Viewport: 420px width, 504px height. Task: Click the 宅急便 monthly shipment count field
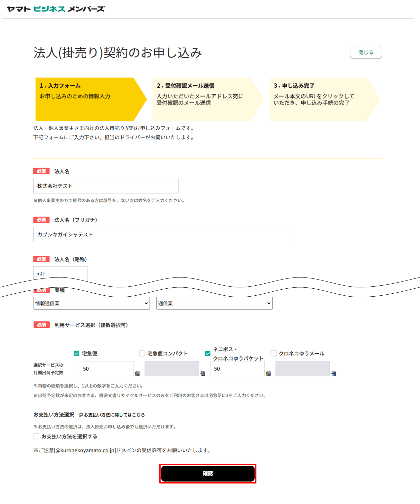click(106, 368)
